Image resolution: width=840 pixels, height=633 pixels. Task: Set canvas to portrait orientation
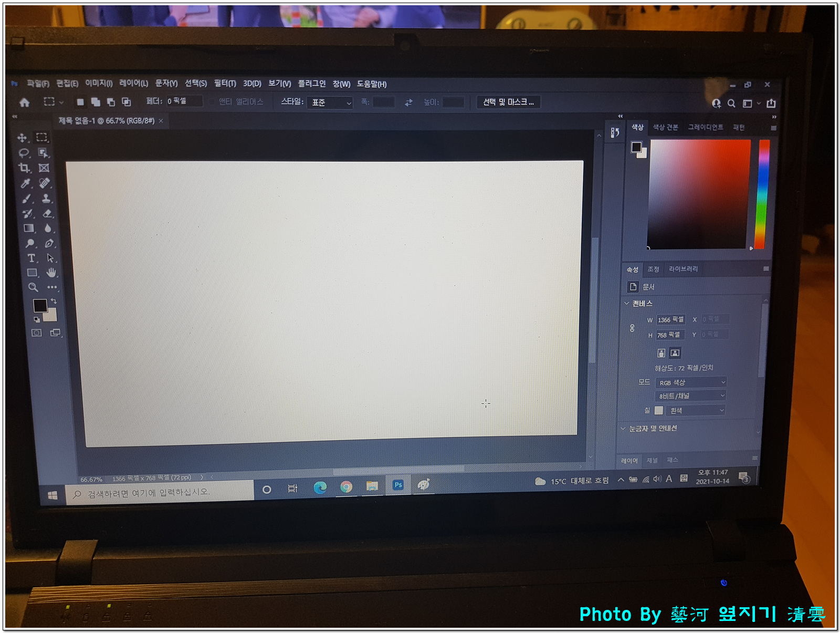661,353
